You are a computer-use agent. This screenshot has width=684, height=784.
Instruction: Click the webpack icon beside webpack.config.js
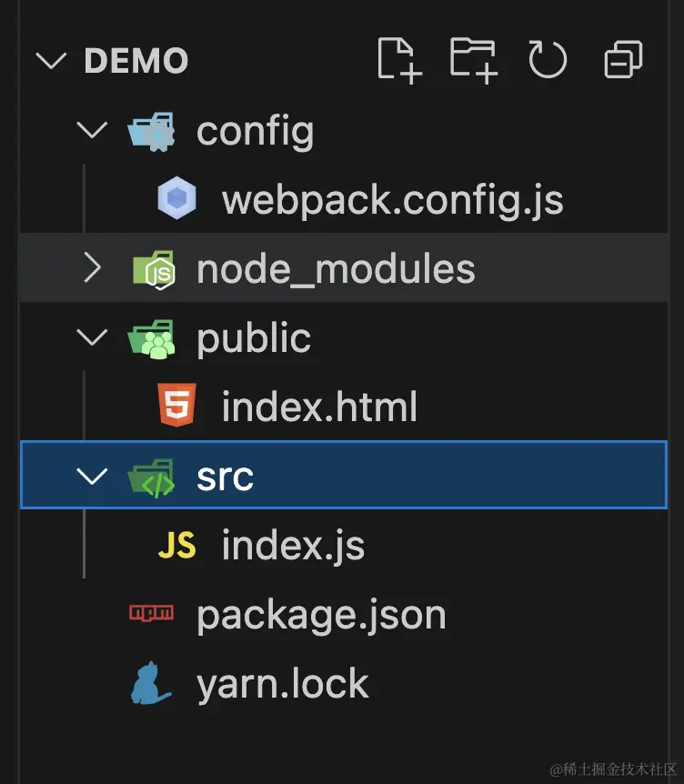pos(177,200)
